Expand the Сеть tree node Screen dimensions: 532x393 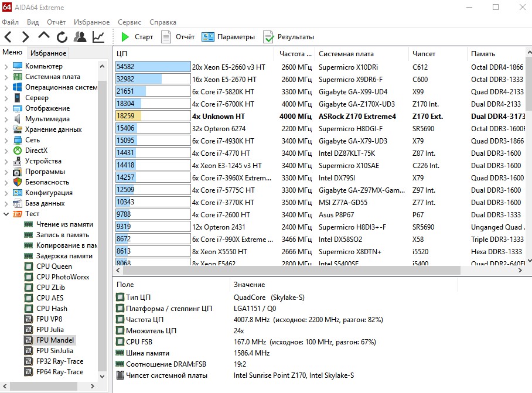[x=6, y=140]
